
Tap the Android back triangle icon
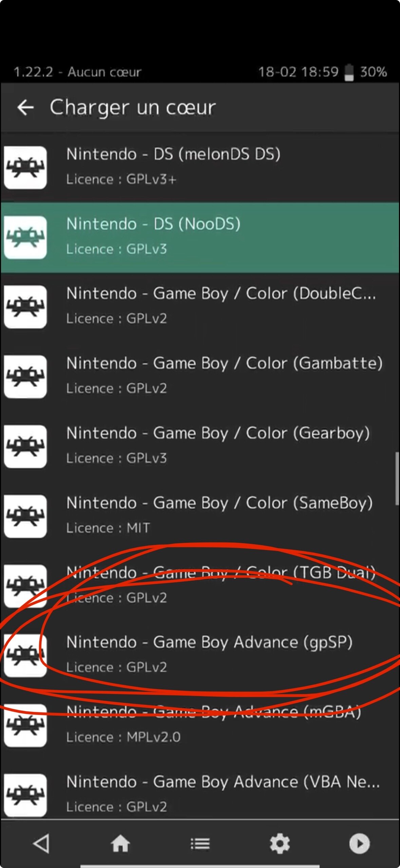[41, 843]
